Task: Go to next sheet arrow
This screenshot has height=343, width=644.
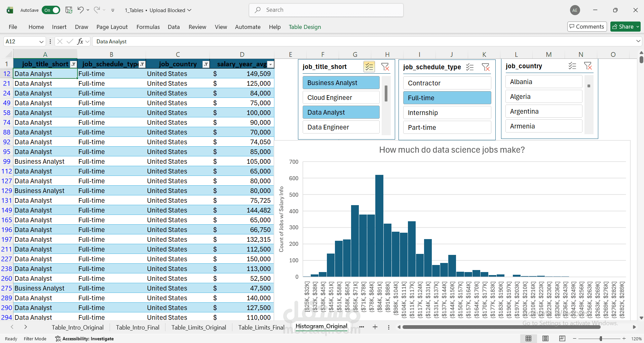Action: (x=26, y=327)
